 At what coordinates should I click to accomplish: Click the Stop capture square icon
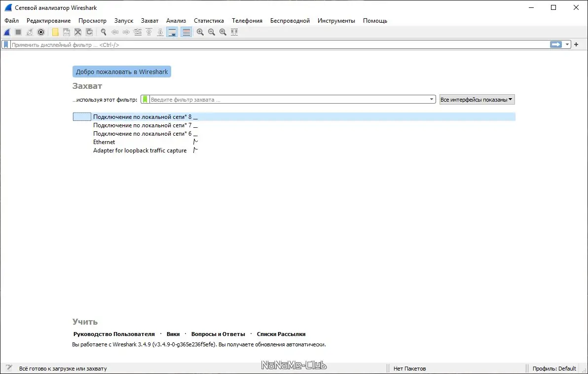click(18, 32)
